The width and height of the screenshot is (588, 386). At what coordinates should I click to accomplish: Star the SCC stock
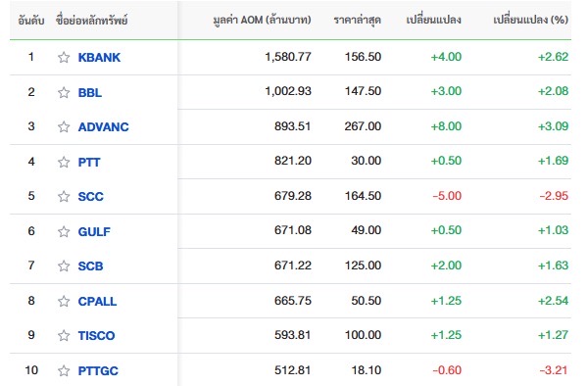64,196
